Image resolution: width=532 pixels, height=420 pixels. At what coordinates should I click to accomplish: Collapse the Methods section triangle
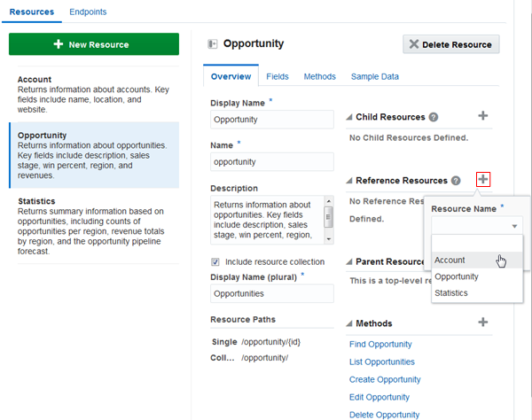click(348, 323)
